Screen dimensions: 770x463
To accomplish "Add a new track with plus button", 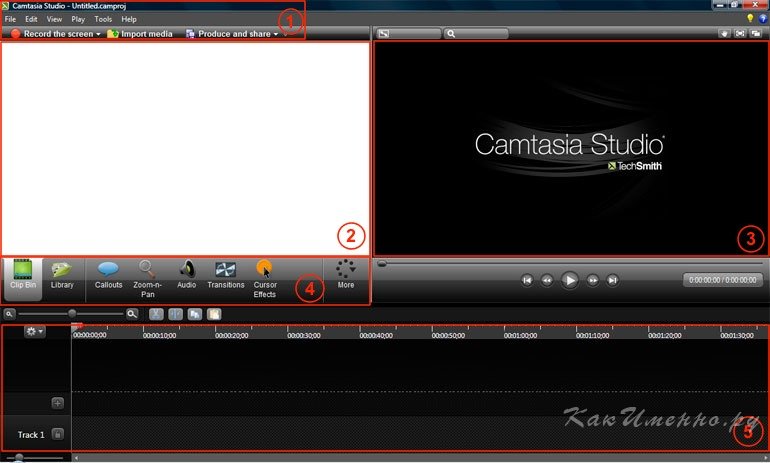I will point(57,403).
